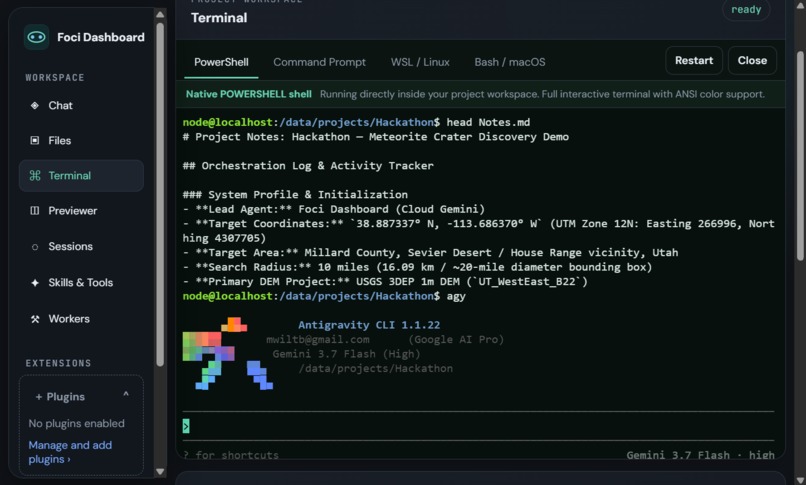
Task: Click the Terminal page heading
Action: (219, 18)
